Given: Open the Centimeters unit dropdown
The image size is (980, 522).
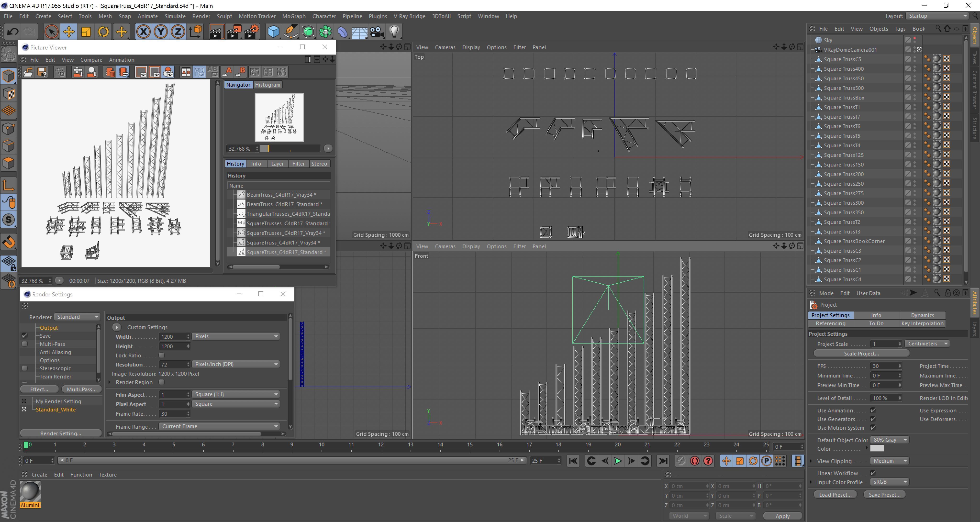Looking at the screenshot, I should pos(928,344).
